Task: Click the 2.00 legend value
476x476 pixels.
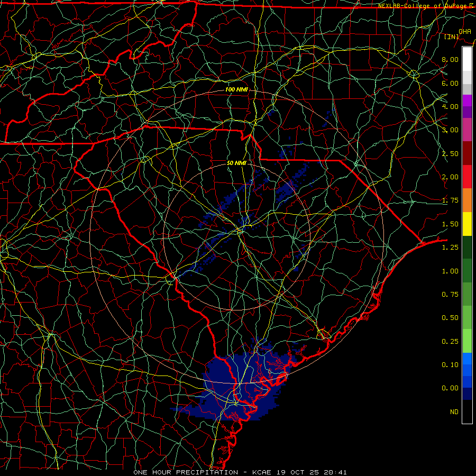Action: pyautogui.click(x=450, y=177)
